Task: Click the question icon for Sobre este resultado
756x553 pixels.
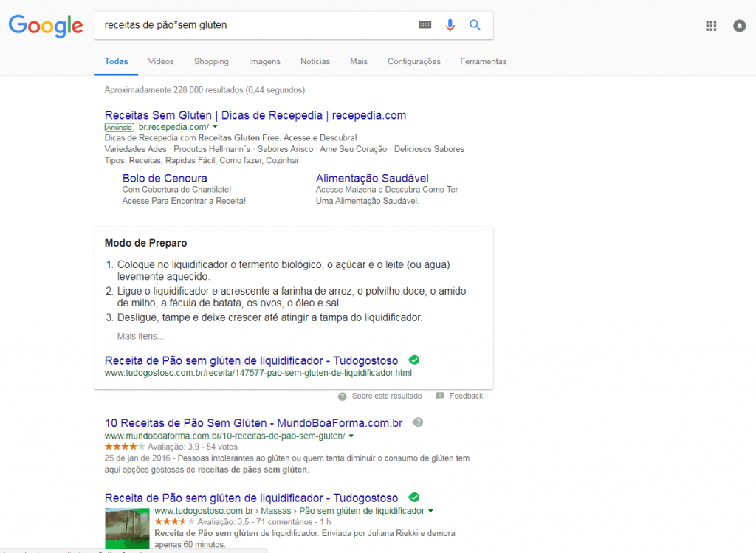Action: (x=343, y=396)
